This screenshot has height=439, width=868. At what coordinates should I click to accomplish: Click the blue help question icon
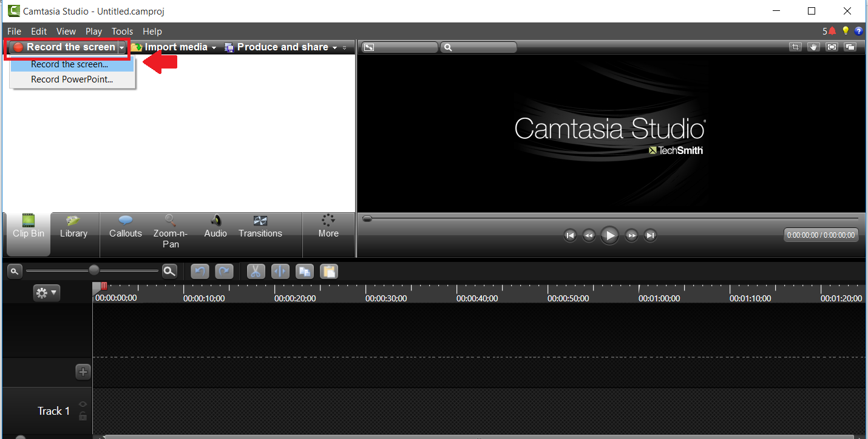click(x=858, y=31)
